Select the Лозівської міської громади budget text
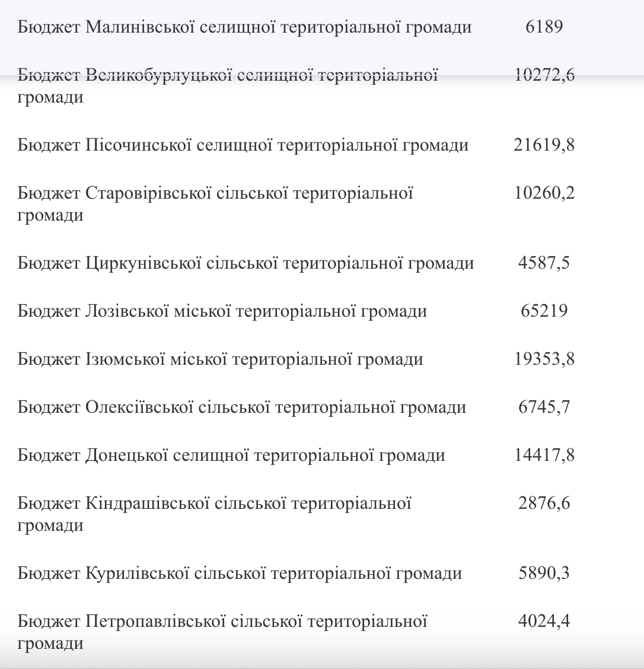 coord(222,311)
